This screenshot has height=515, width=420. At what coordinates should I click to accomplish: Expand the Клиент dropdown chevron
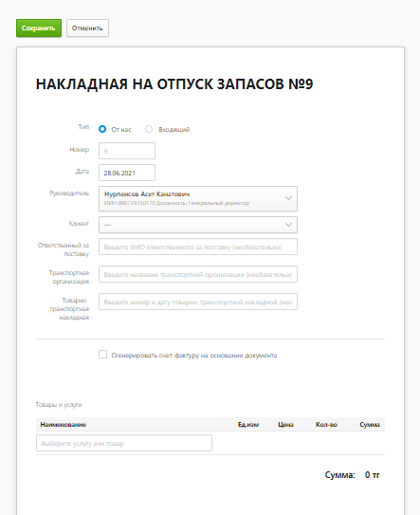pos(288,225)
